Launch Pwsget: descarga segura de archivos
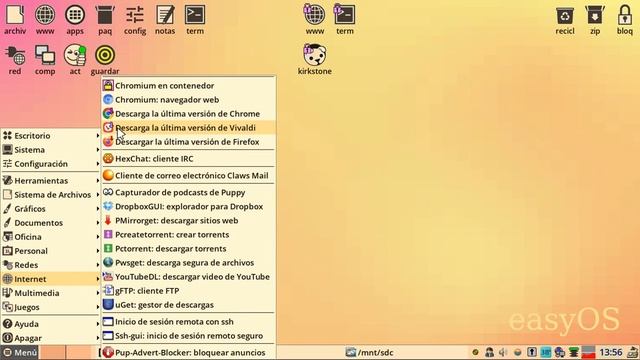This screenshot has height=360, width=640. 188,263
